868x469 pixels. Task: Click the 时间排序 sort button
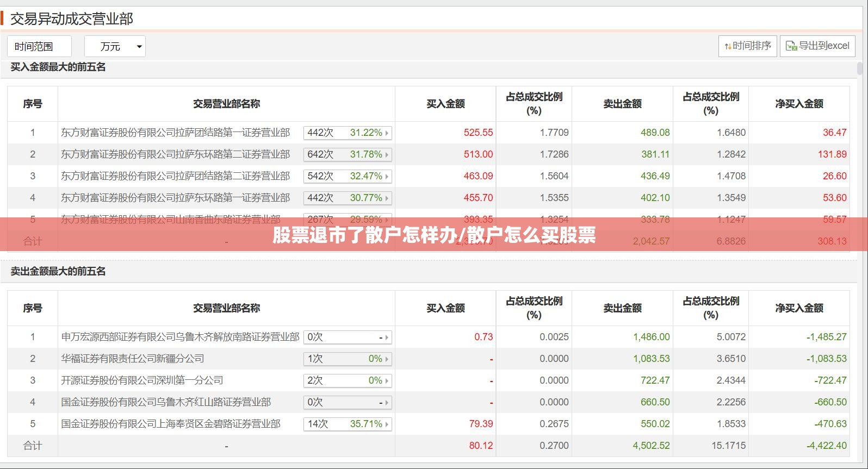748,46
